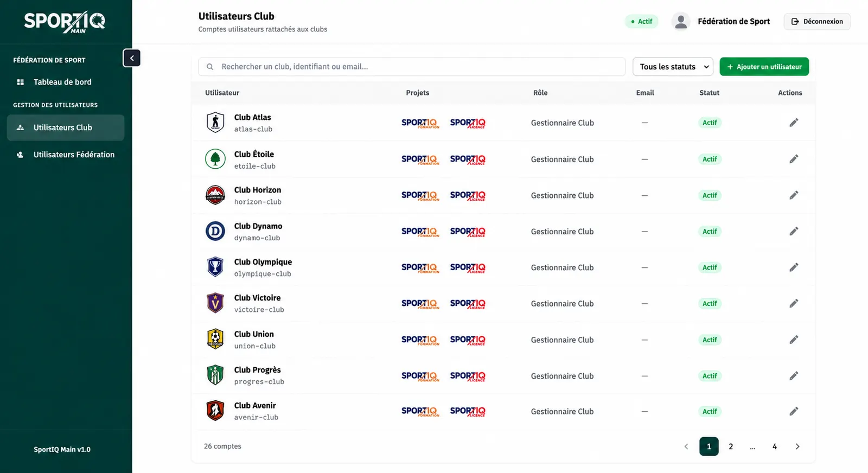This screenshot has width=868, height=473.
Task: Click the SportIQ Licence logo in Club Horizon row
Action: tap(468, 195)
